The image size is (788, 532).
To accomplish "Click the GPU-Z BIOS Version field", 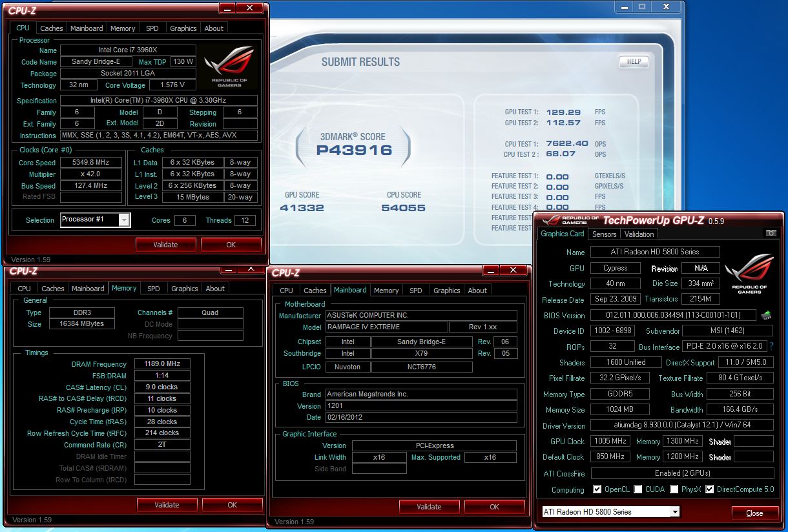I will (x=673, y=316).
